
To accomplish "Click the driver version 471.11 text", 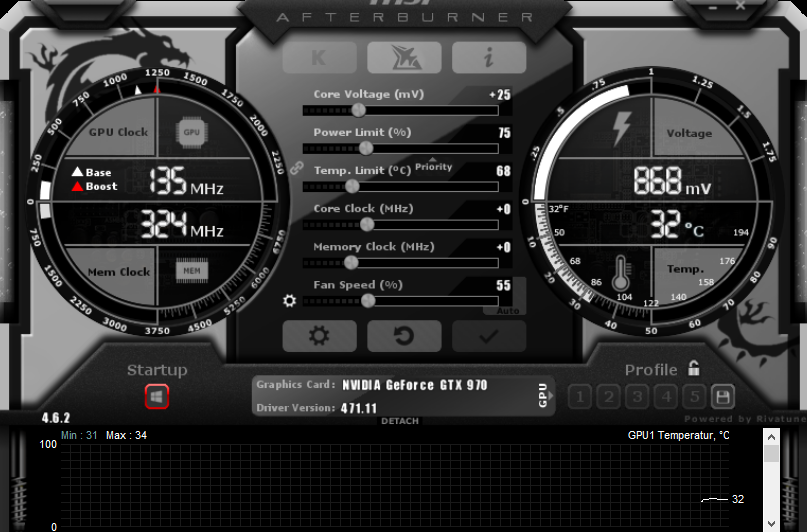I will click(x=359, y=408).
